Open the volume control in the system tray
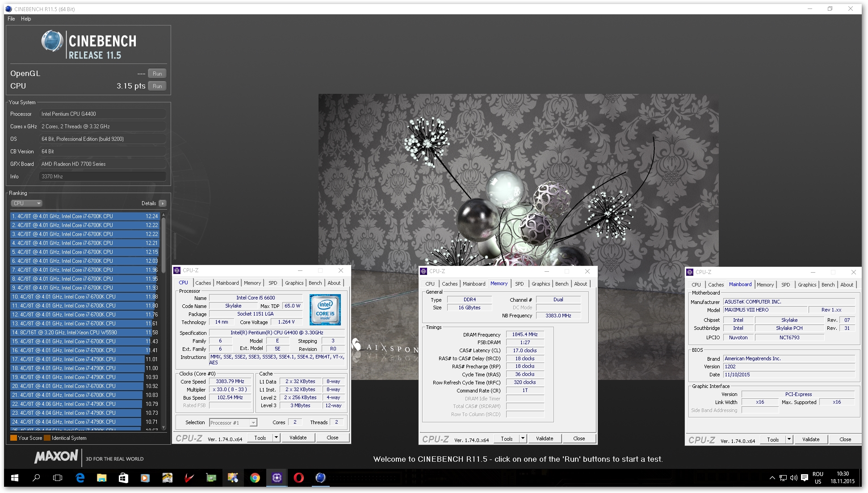Image resolution: width=868 pixels, height=493 pixels. 793,478
